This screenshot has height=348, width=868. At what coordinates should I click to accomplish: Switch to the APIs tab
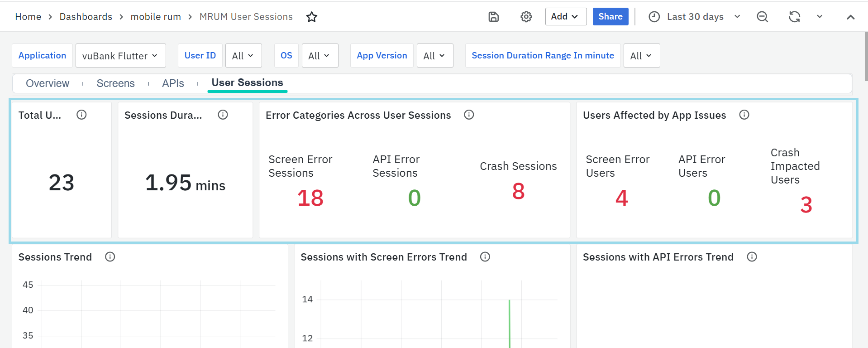pyautogui.click(x=173, y=83)
